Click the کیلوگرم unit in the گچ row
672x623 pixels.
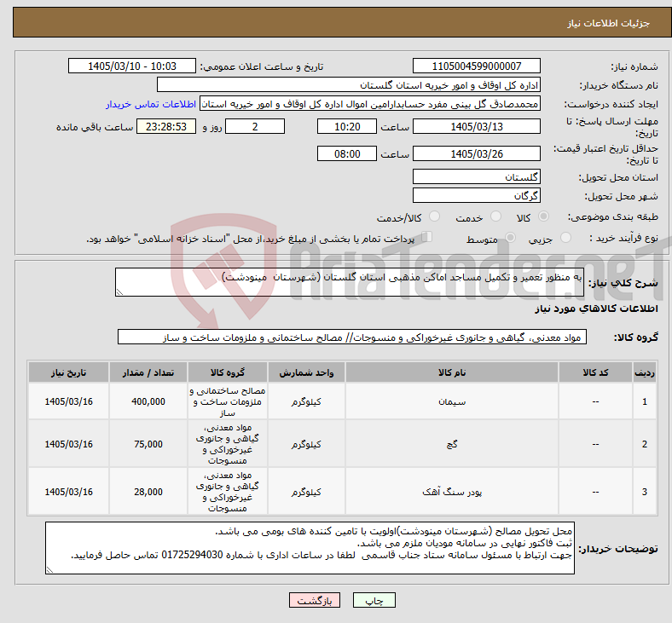(x=306, y=444)
